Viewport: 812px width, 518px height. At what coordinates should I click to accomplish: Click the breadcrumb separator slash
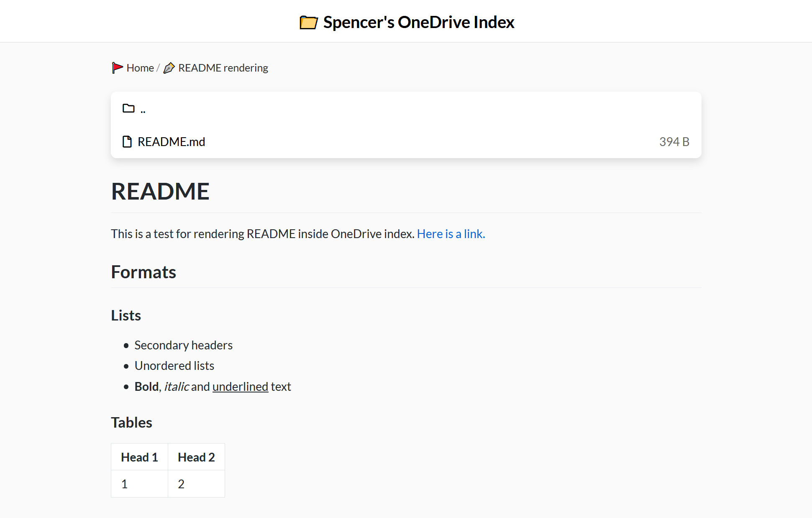(158, 67)
